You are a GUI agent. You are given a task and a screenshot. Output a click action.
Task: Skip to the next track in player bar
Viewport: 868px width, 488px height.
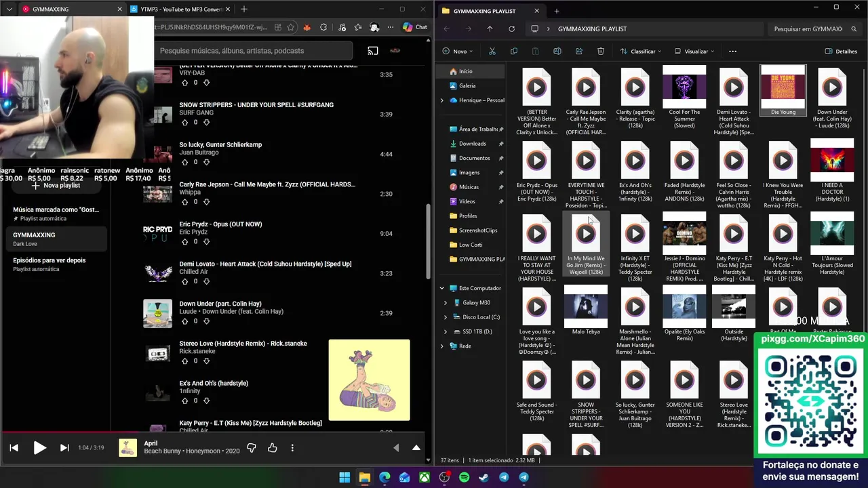[x=64, y=448]
